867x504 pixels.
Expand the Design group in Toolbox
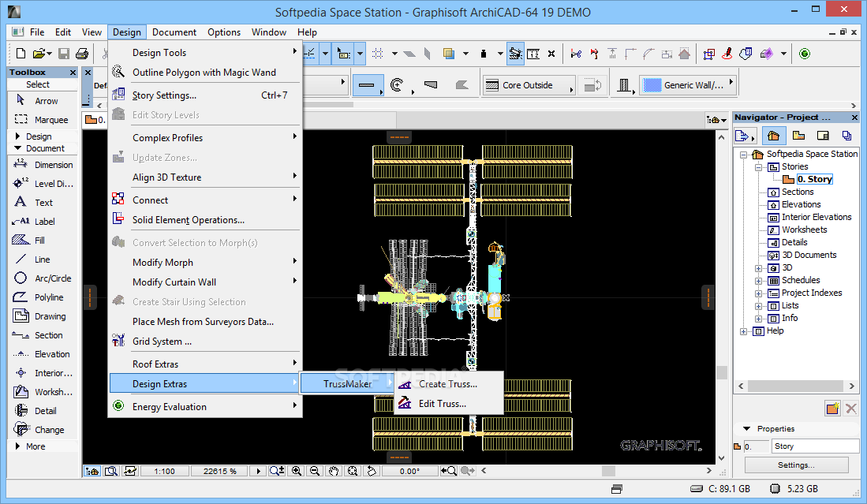(17, 136)
